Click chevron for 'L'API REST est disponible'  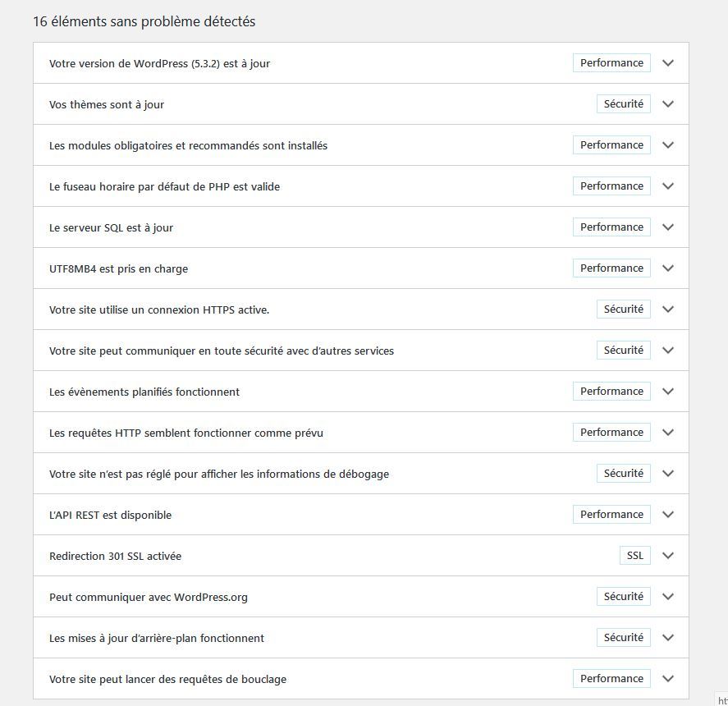click(x=668, y=515)
